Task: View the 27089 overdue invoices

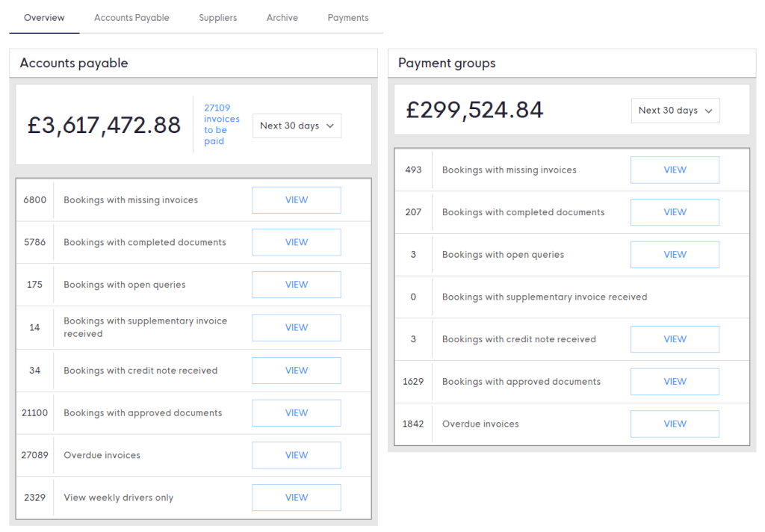Action: point(296,455)
